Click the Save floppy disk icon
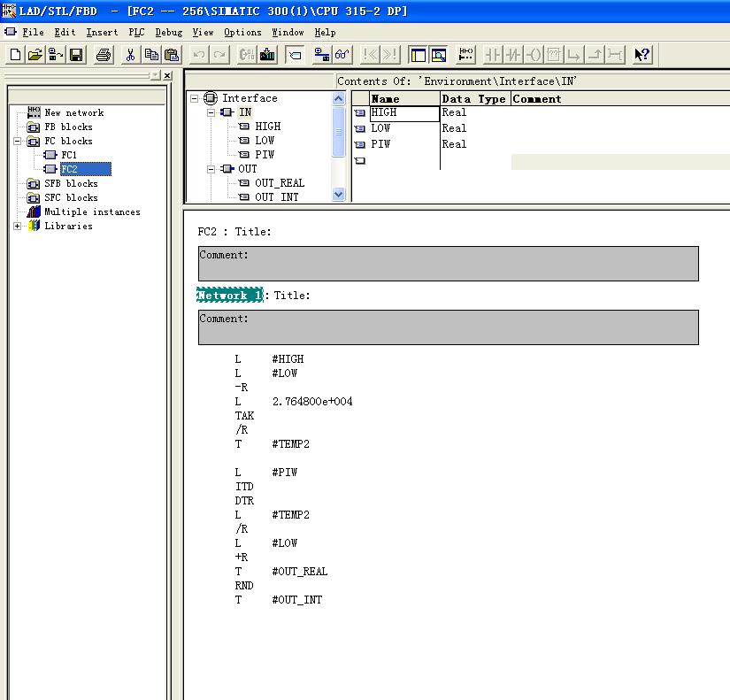Screen dimensions: 730x700 [76, 55]
